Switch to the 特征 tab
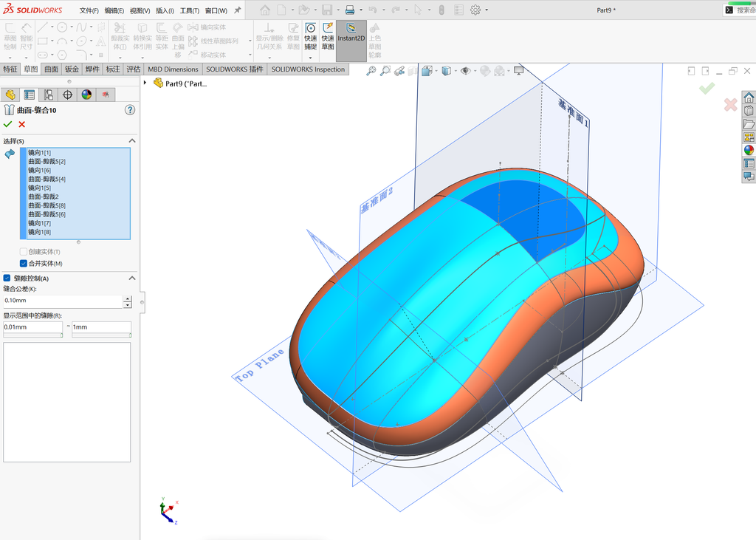 10,69
